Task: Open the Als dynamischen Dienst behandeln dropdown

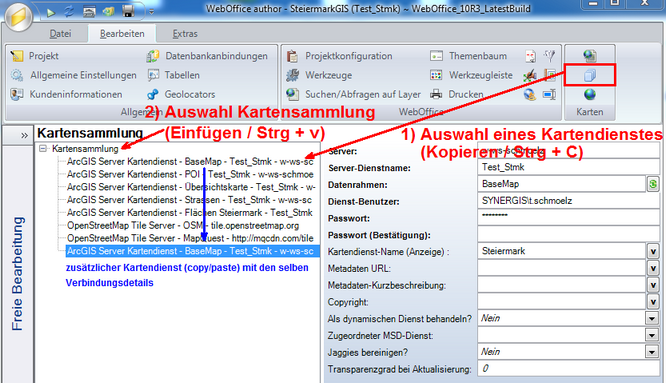Action: (652, 318)
